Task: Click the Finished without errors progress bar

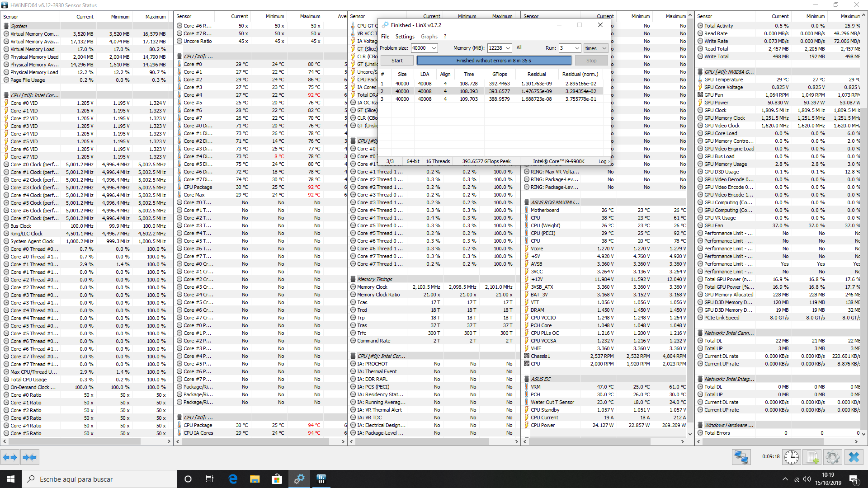Action: 494,61
